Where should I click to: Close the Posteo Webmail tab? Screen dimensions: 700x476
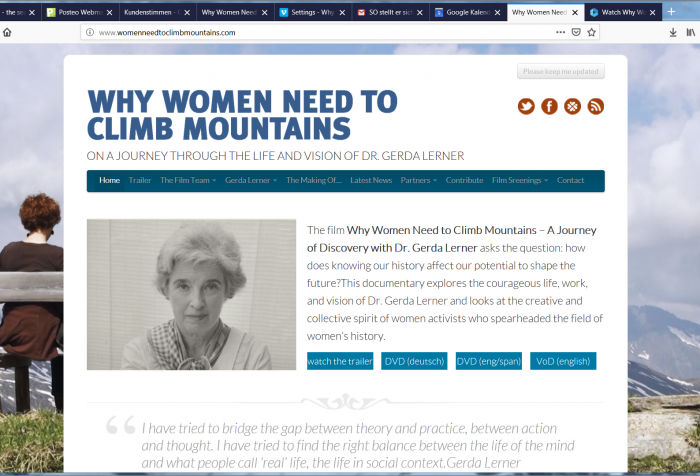pos(109,13)
